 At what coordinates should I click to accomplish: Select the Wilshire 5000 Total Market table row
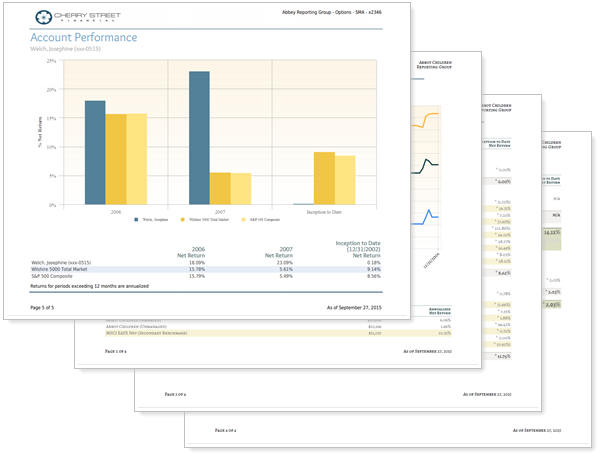[200, 269]
